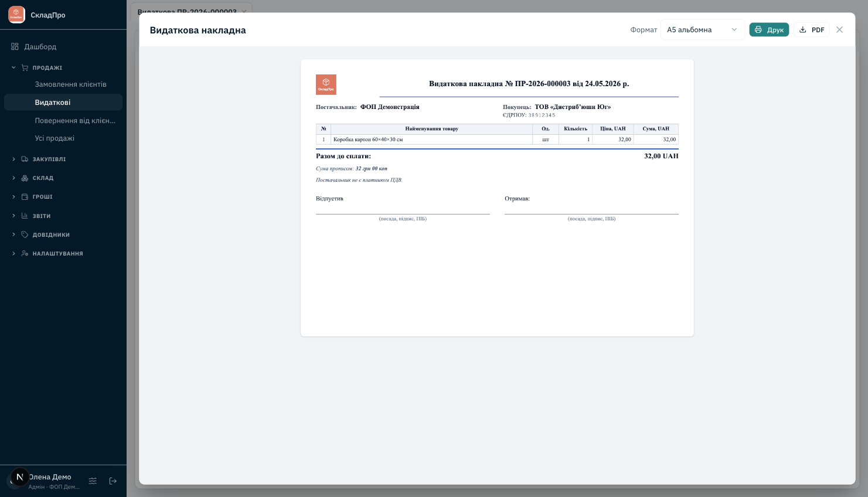
Task: Open the СКЛАД section label
Action: [x=43, y=178]
